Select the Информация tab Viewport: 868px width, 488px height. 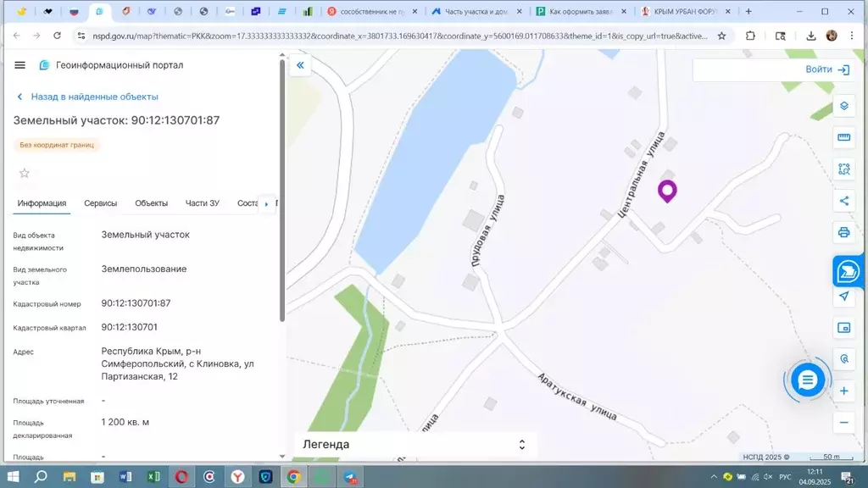tap(42, 203)
